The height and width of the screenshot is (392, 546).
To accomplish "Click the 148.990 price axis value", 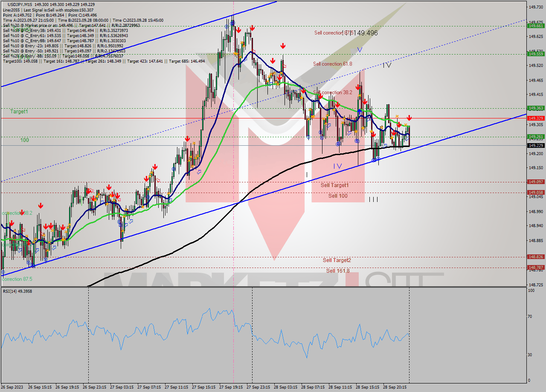I will click(x=536, y=212).
